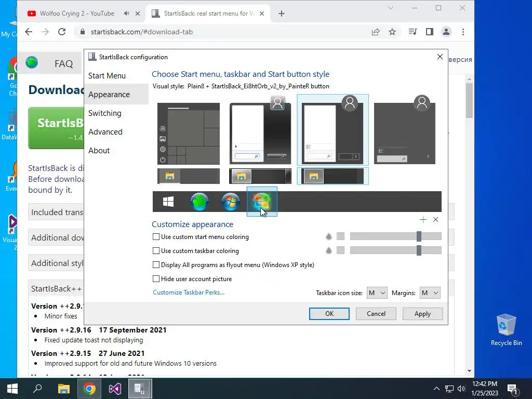Click Chrome's back arrow

click(x=29, y=32)
